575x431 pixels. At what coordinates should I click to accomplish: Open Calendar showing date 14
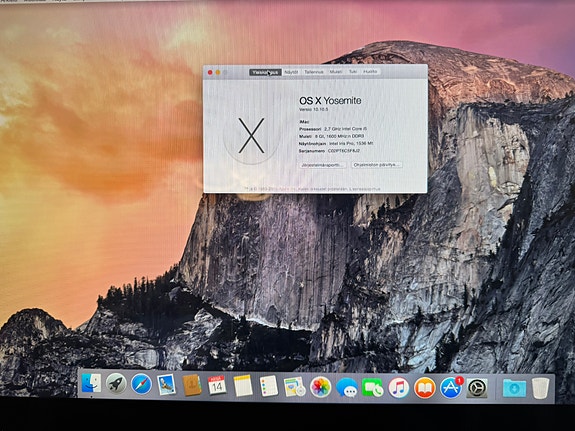tap(217, 386)
